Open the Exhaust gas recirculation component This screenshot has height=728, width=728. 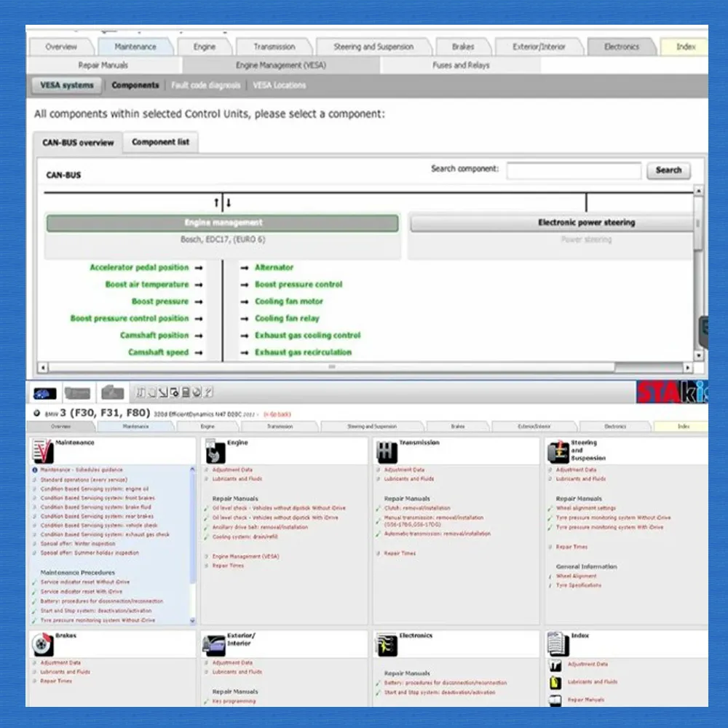coord(303,352)
